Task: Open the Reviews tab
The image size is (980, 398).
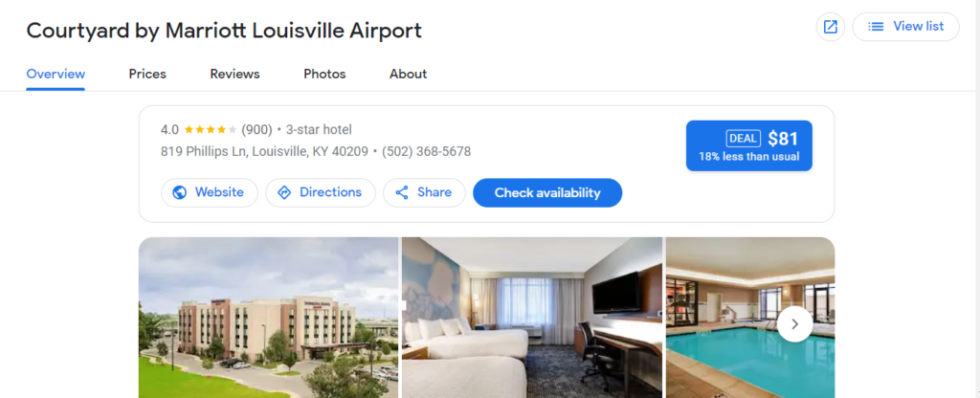Action: pyautogui.click(x=235, y=74)
